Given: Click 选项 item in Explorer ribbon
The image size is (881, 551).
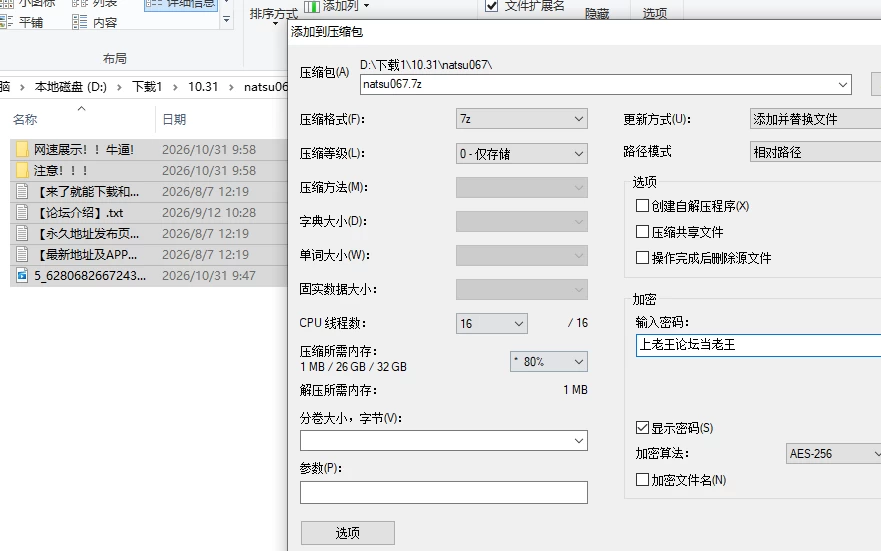Looking at the screenshot, I should coord(655,13).
